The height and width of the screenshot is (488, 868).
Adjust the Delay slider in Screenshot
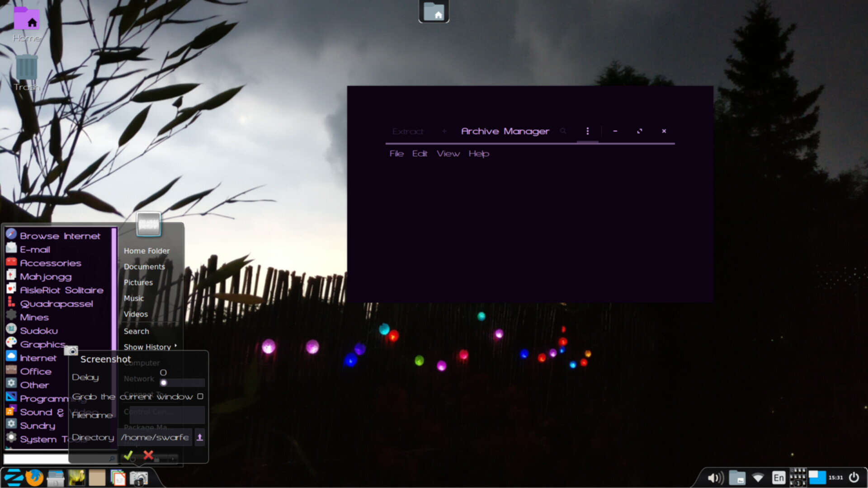tap(183, 383)
